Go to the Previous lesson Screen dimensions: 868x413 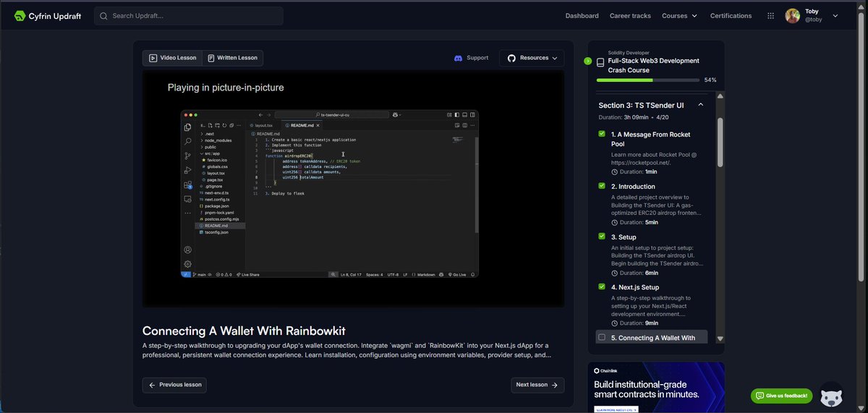tap(174, 385)
